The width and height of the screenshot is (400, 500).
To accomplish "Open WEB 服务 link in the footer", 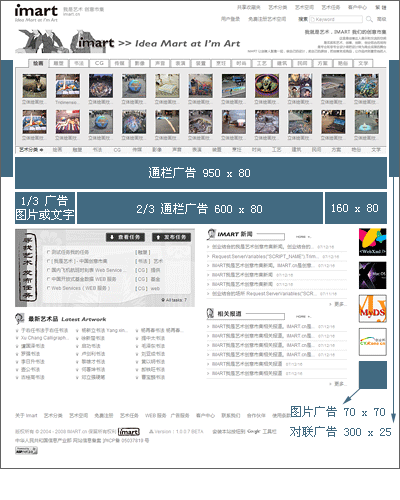I will [x=155, y=415].
